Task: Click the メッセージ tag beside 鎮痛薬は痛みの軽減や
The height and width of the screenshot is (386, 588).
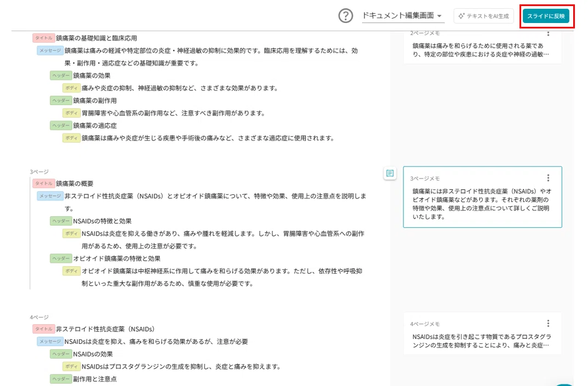Action: tap(50, 50)
